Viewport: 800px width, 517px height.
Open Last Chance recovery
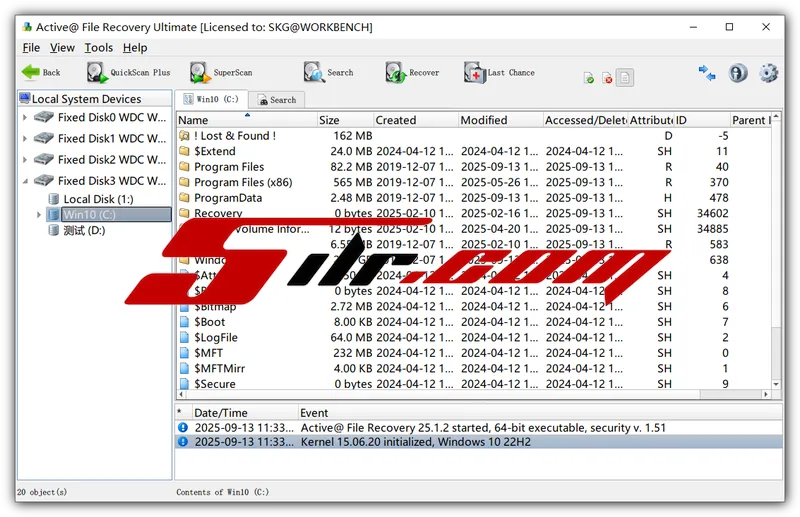[499, 72]
